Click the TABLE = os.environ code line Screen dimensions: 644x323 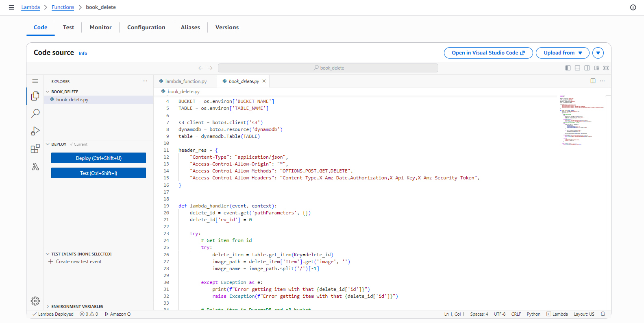click(x=223, y=108)
